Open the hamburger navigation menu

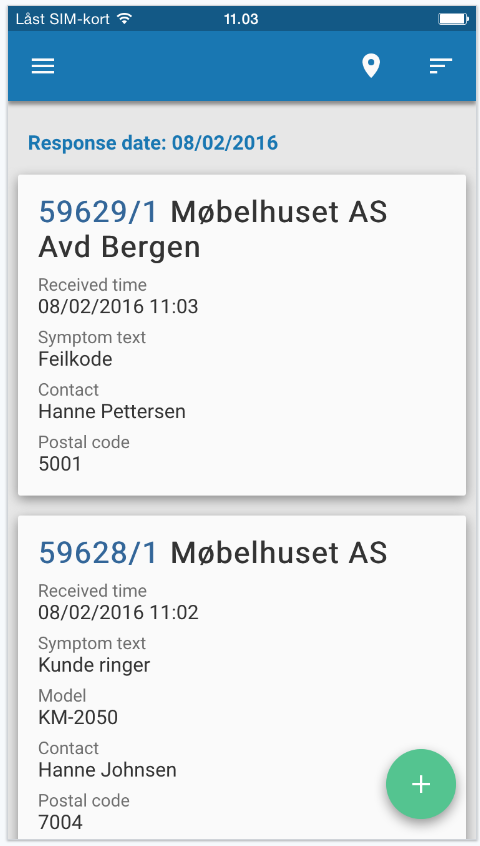click(x=43, y=66)
